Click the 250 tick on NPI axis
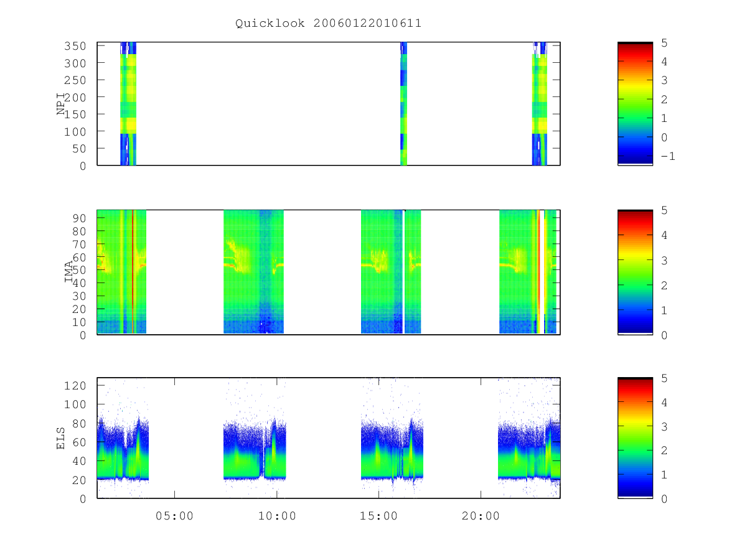The width and height of the screenshot is (747, 560). pyautogui.click(x=75, y=80)
